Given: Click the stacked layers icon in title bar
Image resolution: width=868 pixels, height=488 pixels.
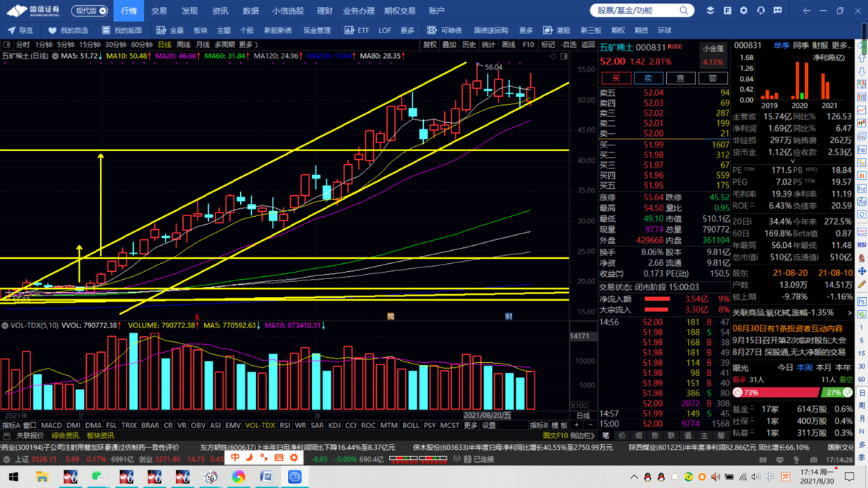Looking at the screenshot, I should pos(710,11).
